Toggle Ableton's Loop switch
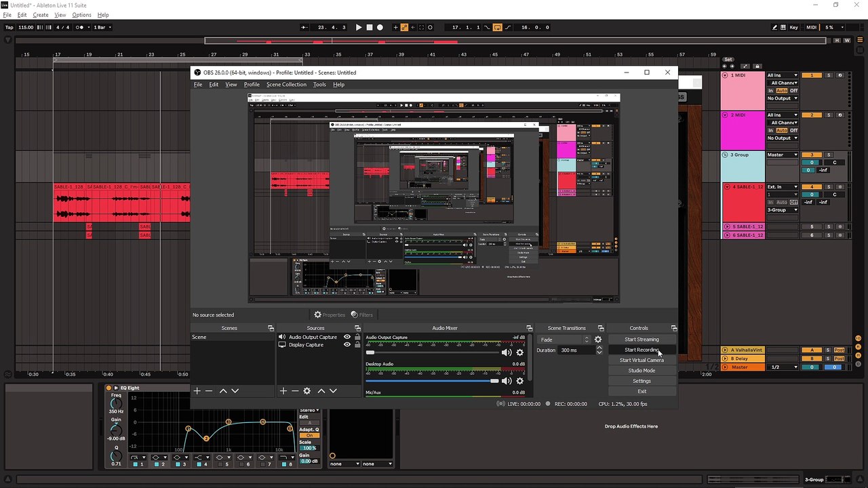The width and height of the screenshot is (868, 488). click(497, 27)
